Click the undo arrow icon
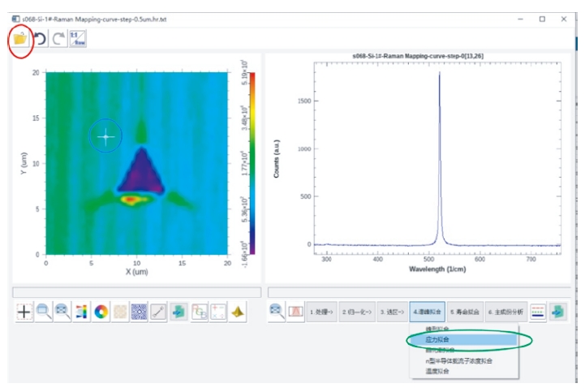The width and height of the screenshot is (585, 392). point(39,39)
